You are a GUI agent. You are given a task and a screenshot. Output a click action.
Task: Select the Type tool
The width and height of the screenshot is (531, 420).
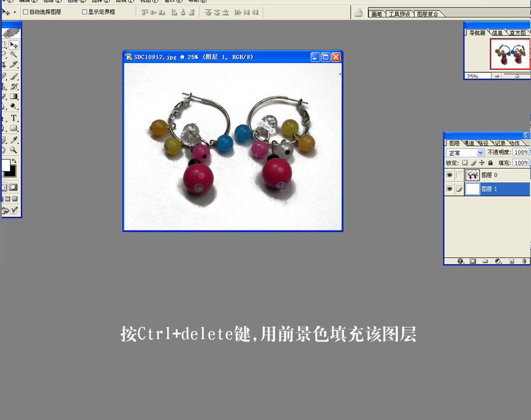pos(14,118)
